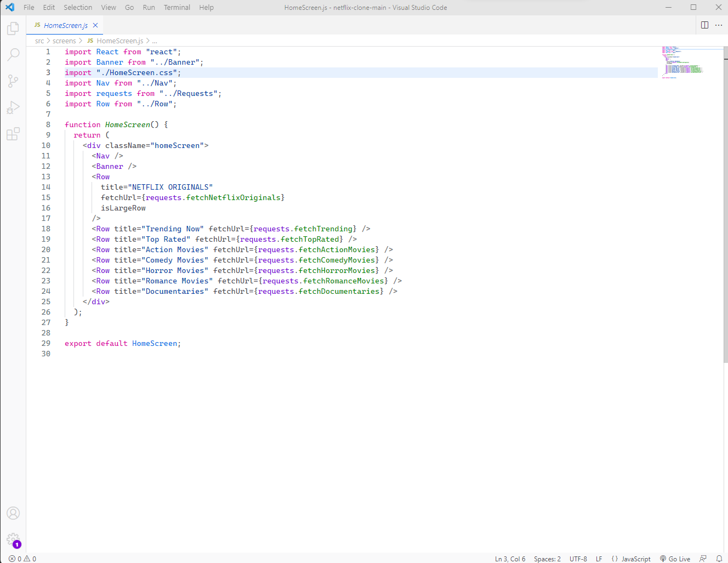Click fetchRomanceMovies on line 23
The width and height of the screenshot is (728, 563).
point(344,281)
